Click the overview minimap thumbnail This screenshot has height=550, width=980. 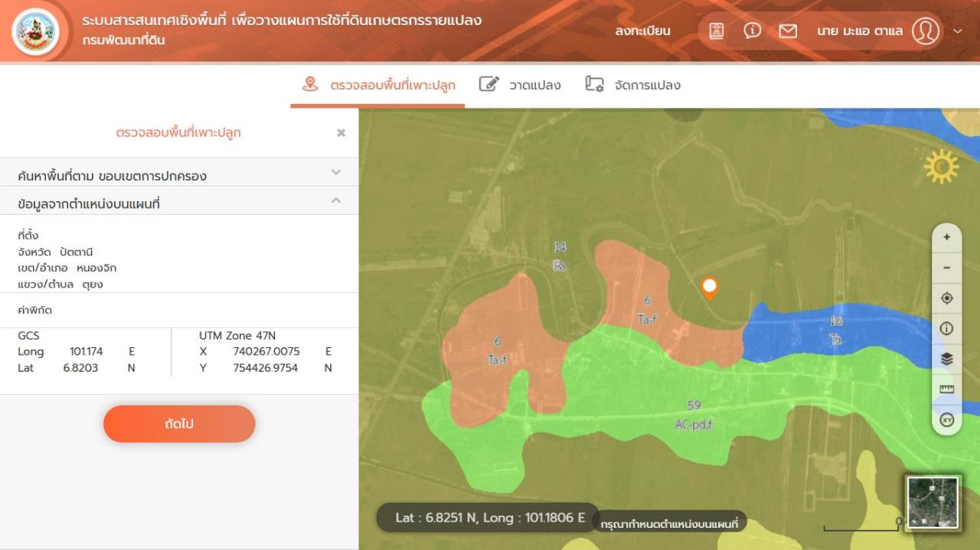933,502
